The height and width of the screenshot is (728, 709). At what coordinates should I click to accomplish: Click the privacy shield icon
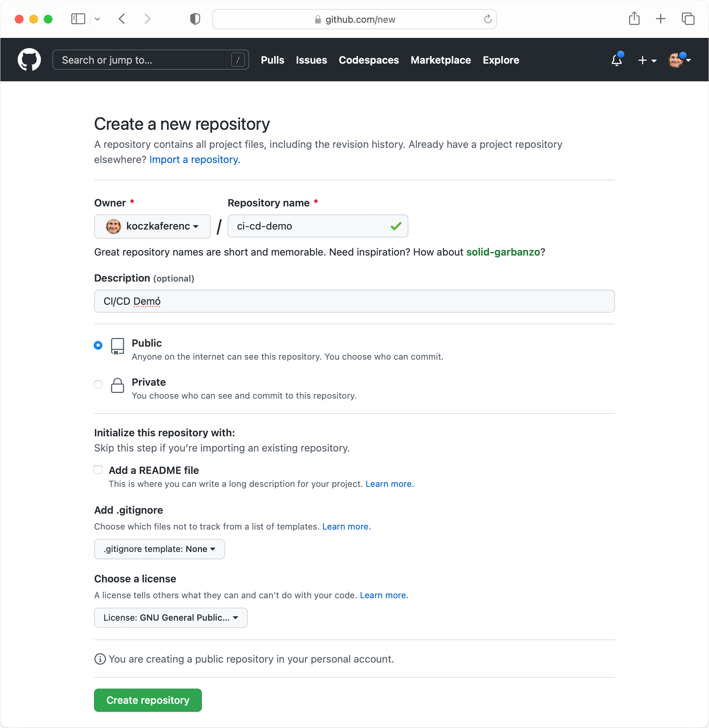click(x=195, y=19)
